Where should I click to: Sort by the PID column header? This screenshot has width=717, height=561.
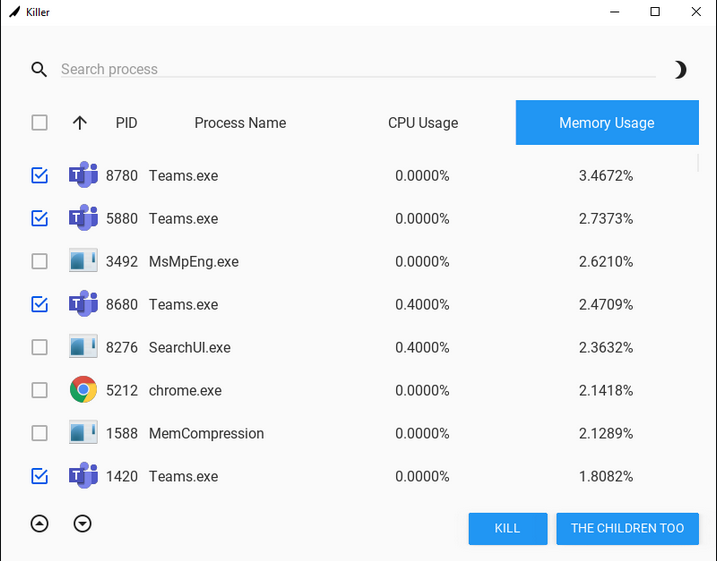[126, 123]
